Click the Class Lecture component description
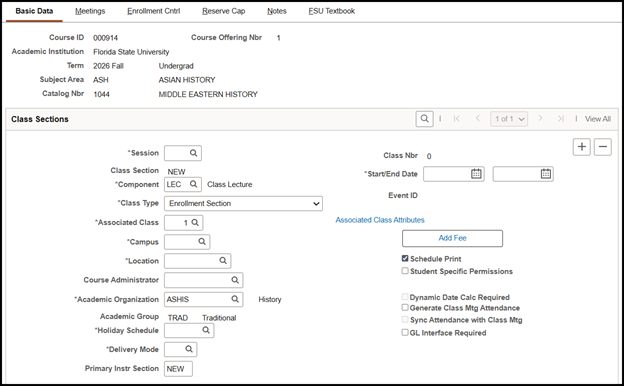The height and width of the screenshot is (386, 624). (230, 184)
